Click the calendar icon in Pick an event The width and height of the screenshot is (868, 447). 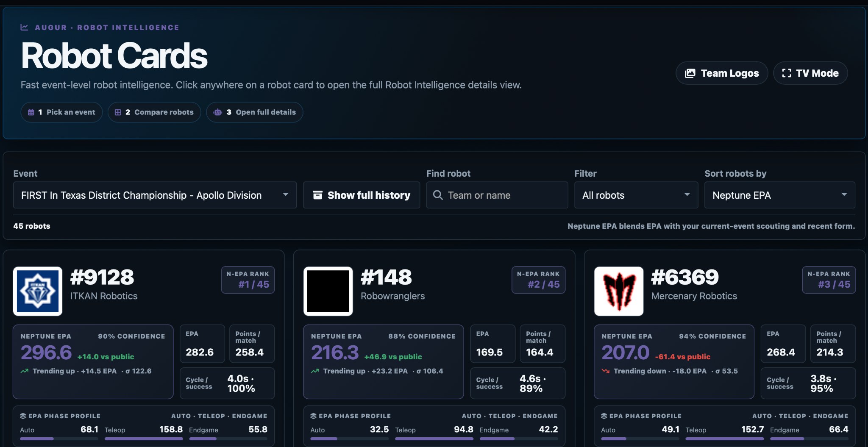click(x=31, y=112)
